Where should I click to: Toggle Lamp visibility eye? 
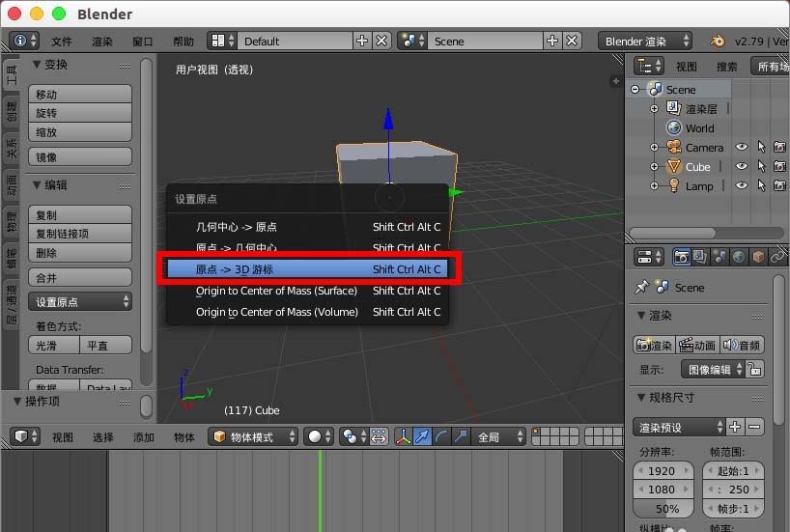point(741,185)
